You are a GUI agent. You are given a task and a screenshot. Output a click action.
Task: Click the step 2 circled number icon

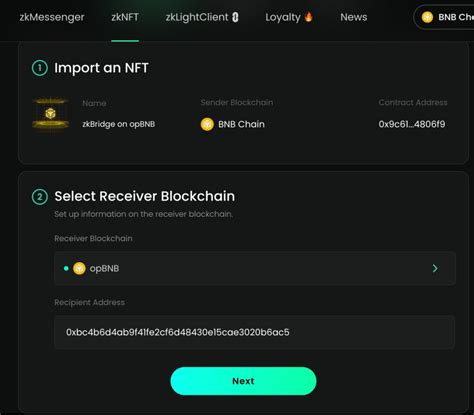pyautogui.click(x=40, y=197)
